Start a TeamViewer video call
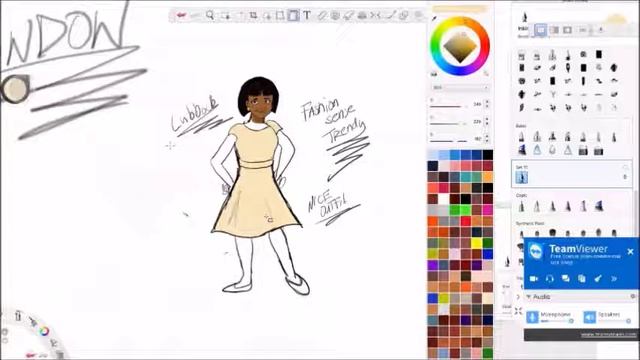Viewport: 640px width, 360px height. [533, 279]
